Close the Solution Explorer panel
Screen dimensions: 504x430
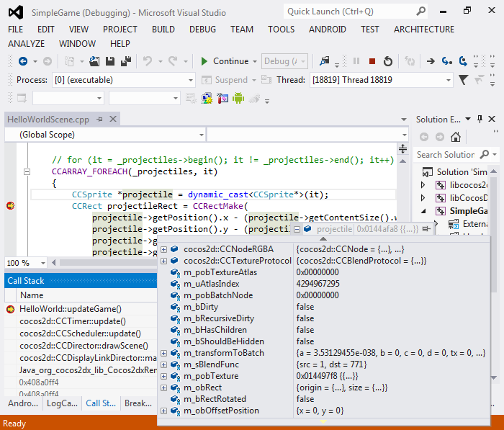point(492,120)
